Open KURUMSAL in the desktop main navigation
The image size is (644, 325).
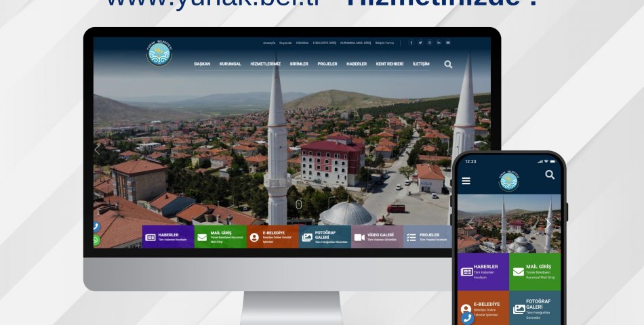coord(230,64)
